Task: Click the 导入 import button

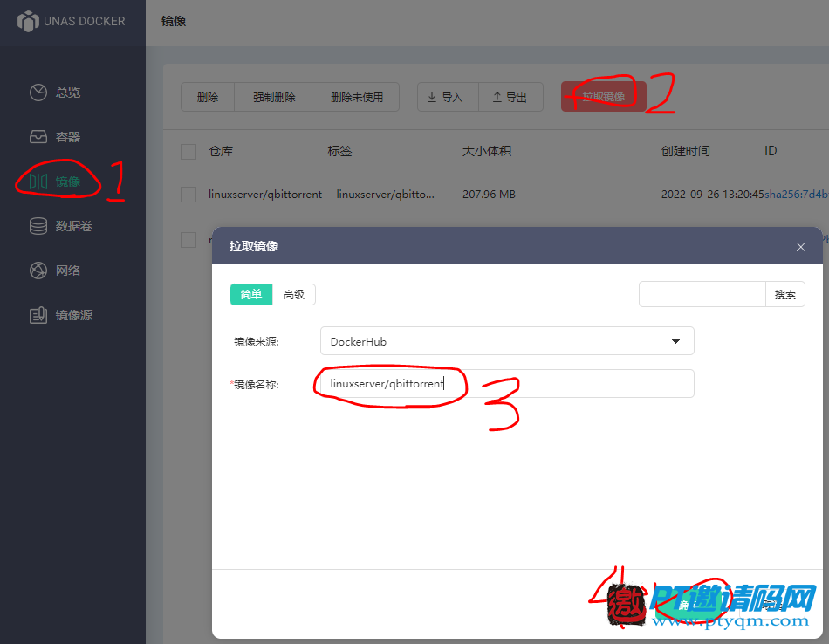Action: [x=448, y=97]
